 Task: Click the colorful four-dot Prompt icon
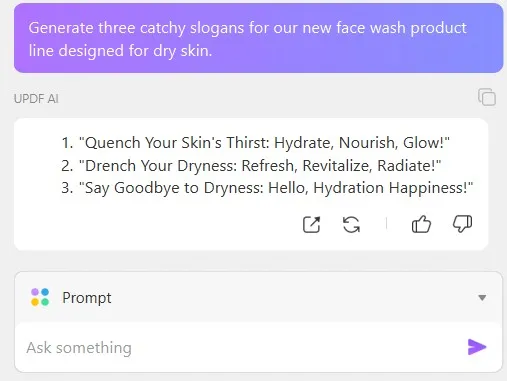pyautogui.click(x=40, y=297)
